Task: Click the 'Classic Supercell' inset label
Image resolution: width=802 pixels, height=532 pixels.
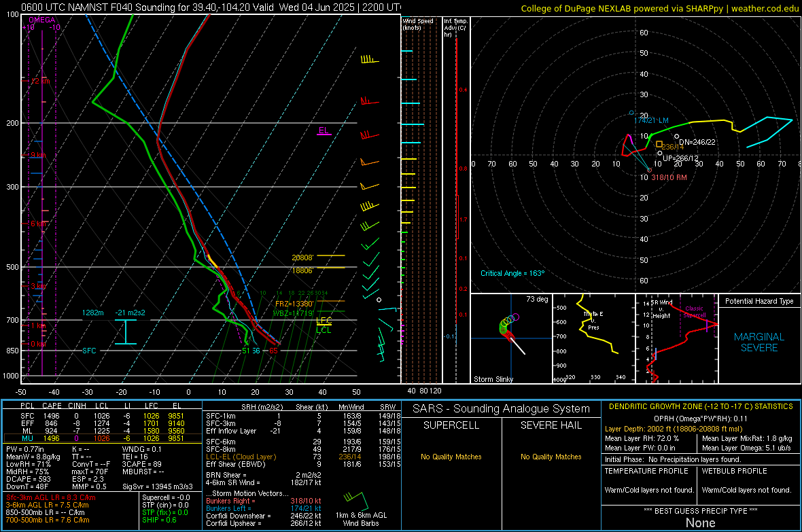Action: (x=695, y=312)
